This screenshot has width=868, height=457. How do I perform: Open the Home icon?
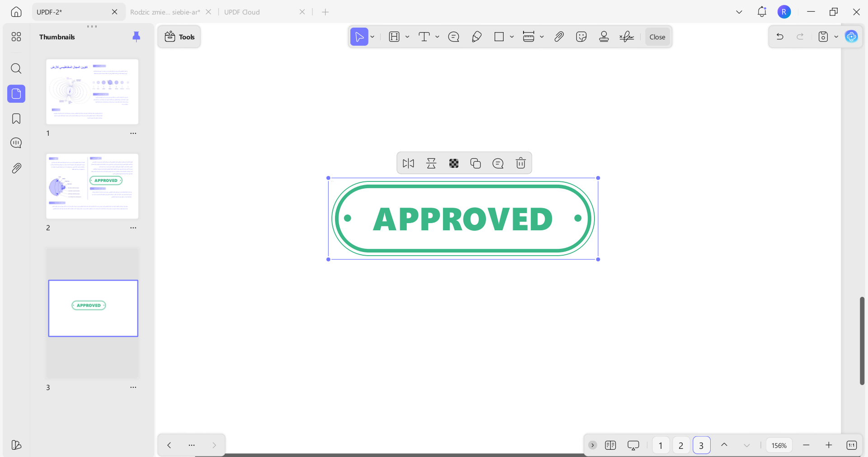(x=16, y=12)
